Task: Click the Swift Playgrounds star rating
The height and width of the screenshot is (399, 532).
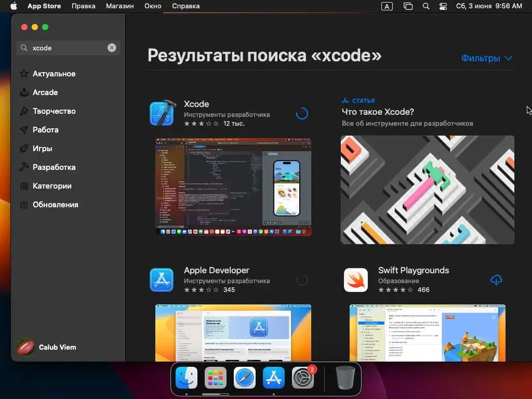Action: pos(395,290)
